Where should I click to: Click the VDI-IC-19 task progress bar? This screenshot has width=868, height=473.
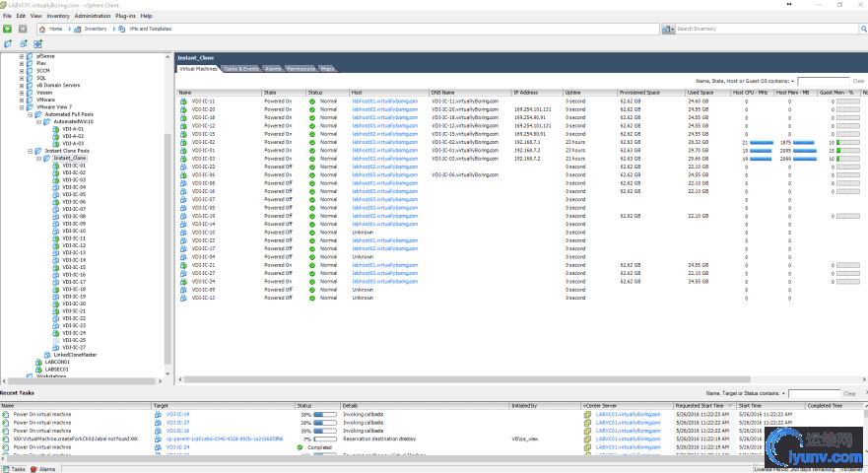(325, 414)
